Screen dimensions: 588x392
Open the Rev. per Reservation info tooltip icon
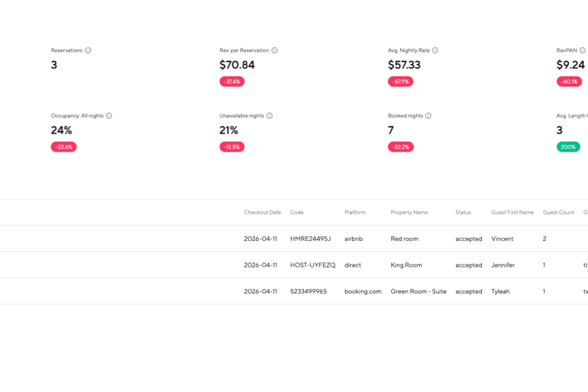coord(274,51)
